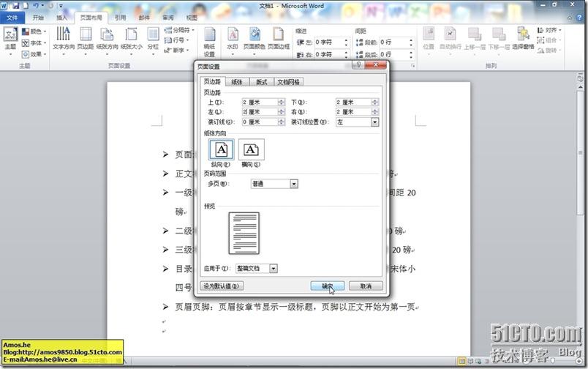The image size is (588, 369).
Task: Click the 确定 (OK) button
Action: [328, 286]
